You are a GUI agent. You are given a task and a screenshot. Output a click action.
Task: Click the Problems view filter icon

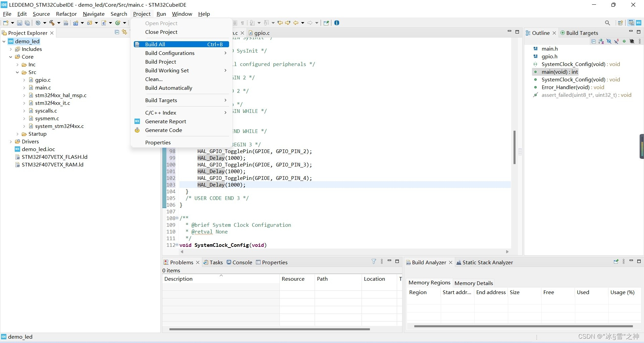[374, 262]
